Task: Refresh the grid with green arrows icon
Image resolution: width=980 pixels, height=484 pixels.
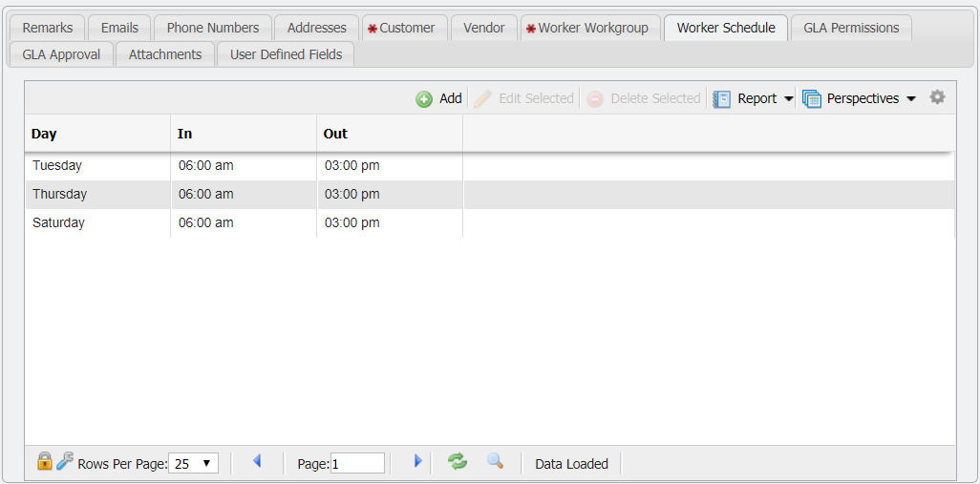Action: pyautogui.click(x=458, y=462)
